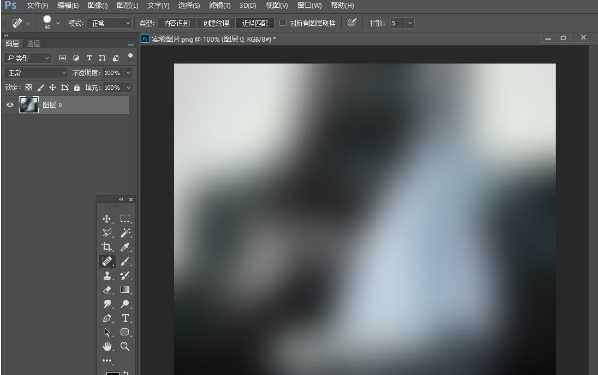Choose the 近似匹配 type button
This screenshot has height=375, width=598.
[x=255, y=23]
